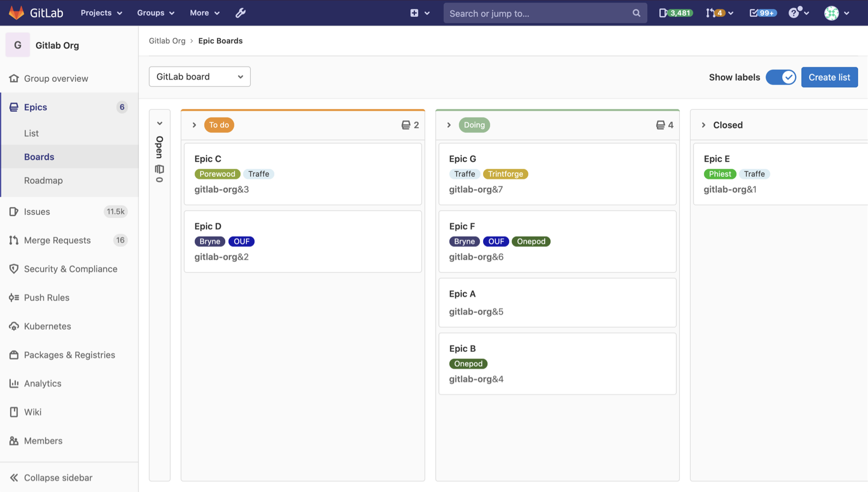Click the Onepod label on Epic F
The width and height of the screenshot is (868, 492).
point(531,242)
